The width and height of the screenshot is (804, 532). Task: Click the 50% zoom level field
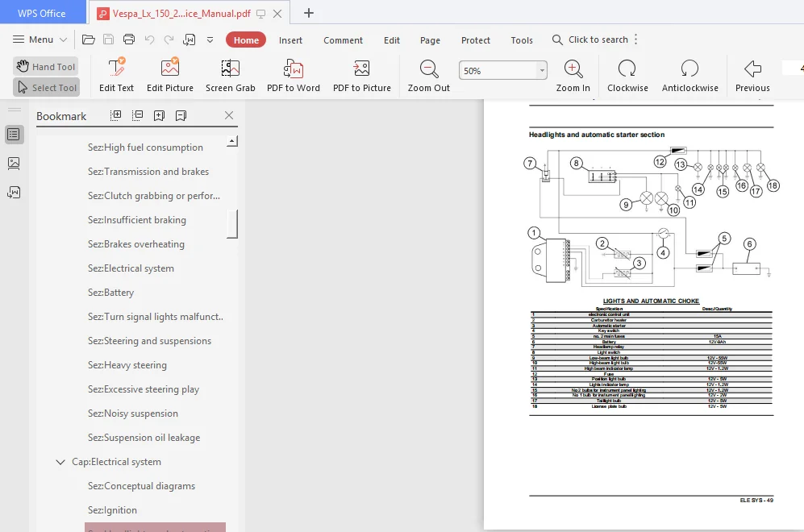(498, 71)
